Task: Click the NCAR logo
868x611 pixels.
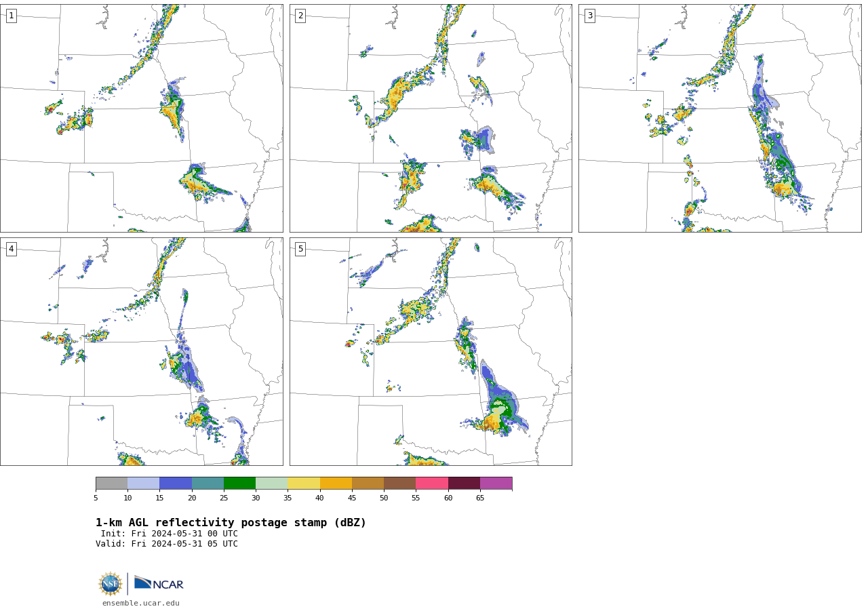Action: click(x=159, y=583)
